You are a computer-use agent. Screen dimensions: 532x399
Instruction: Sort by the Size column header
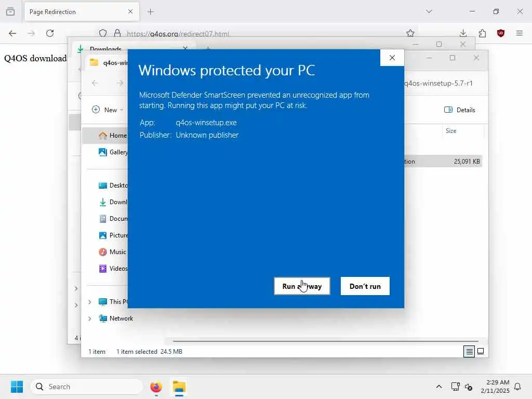pyautogui.click(x=451, y=131)
